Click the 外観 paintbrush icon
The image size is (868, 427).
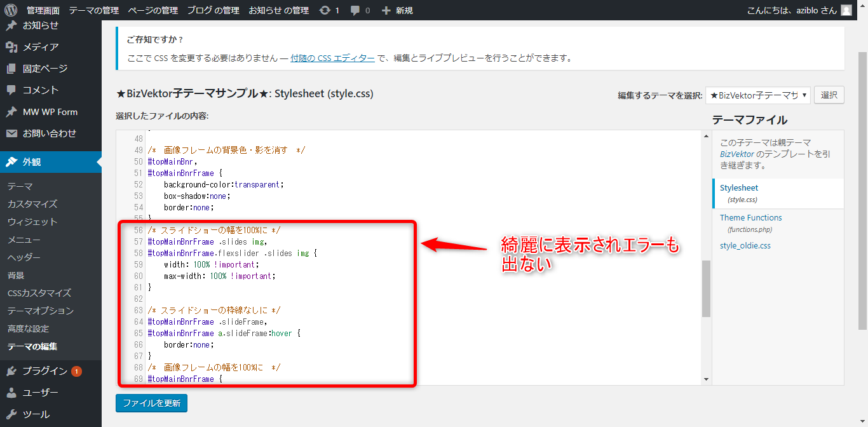(11, 161)
